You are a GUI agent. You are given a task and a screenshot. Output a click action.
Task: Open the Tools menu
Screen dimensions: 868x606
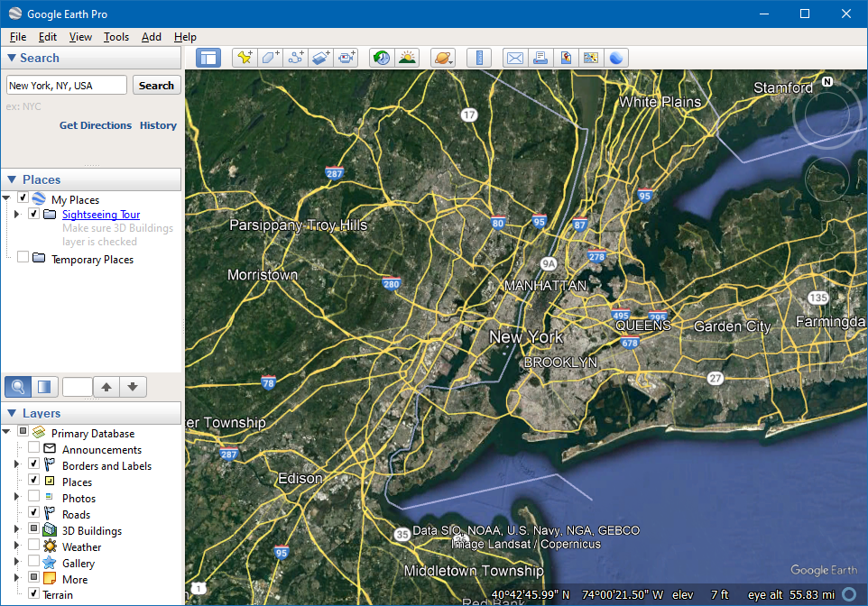point(115,37)
